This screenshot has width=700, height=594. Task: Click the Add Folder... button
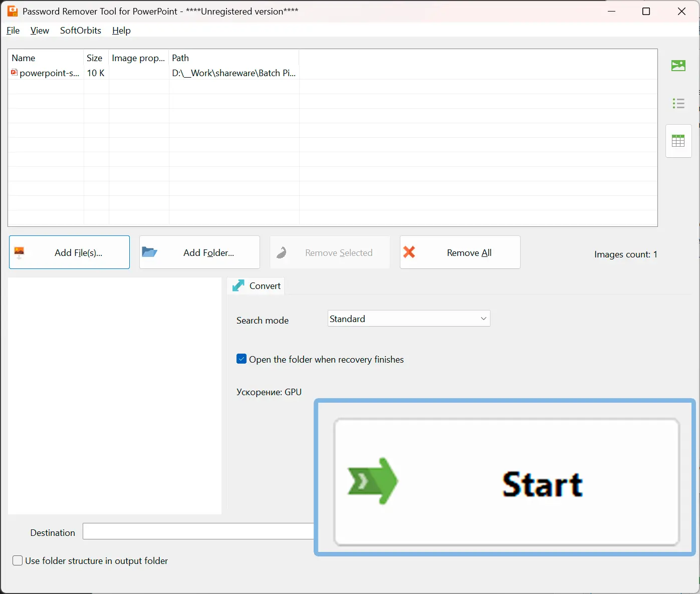point(199,252)
